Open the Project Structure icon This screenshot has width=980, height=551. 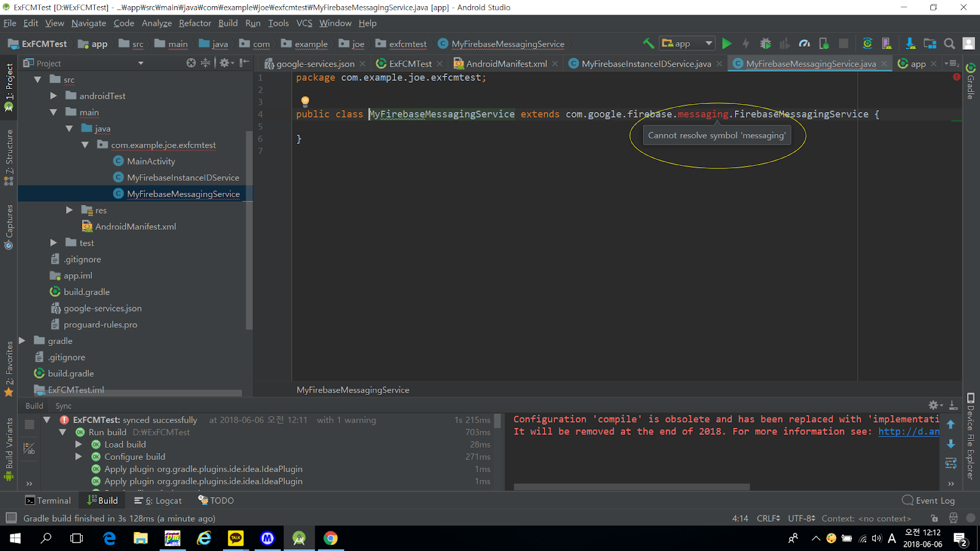[x=930, y=43]
